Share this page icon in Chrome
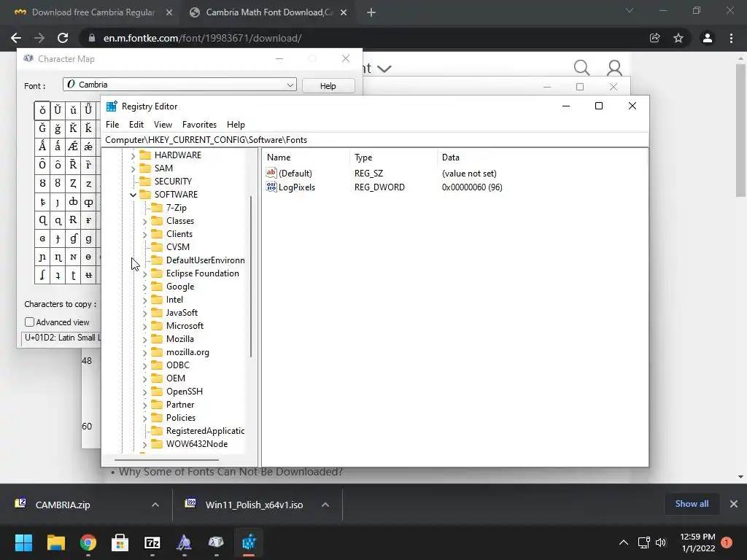The height and width of the screenshot is (560, 747). (x=655, y=38)
